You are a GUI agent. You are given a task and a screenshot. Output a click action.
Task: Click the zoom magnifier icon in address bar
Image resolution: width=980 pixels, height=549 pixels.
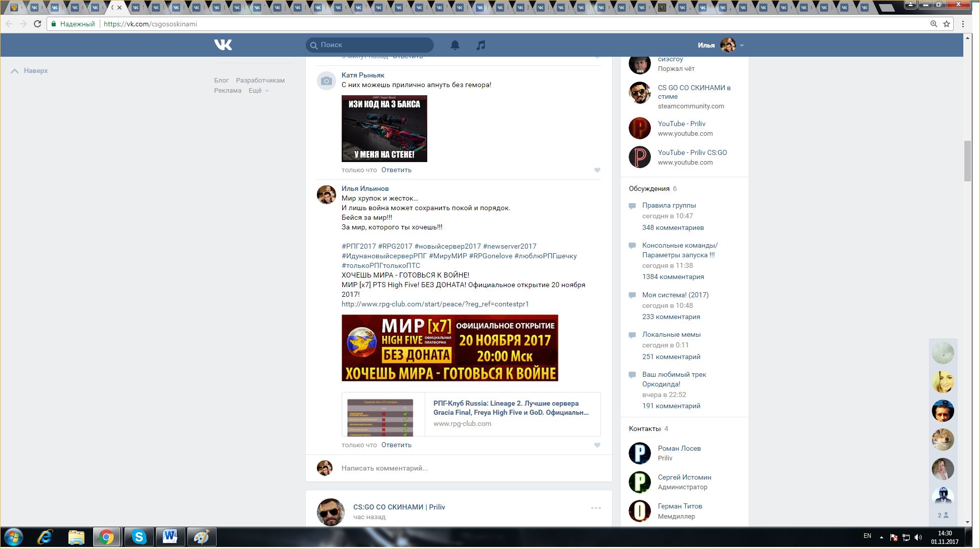coord(934,24)
